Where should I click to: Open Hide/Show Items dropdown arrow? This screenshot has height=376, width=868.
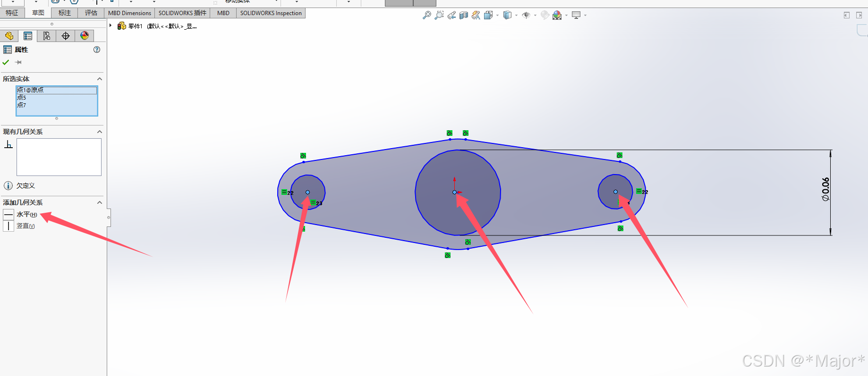coord(535,16)
